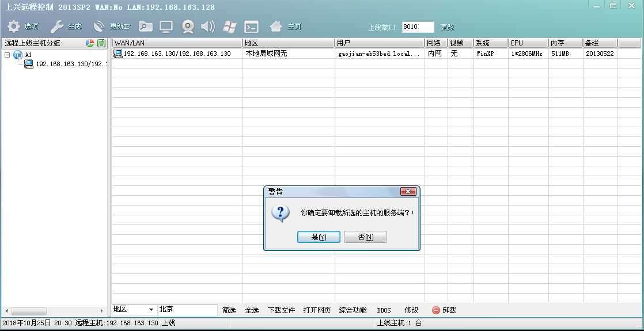The height and width of the screenshot is (331, 644).
Task: Click the pie chart icon in group header
Action: pyautogui.click(x=89, y=43)
